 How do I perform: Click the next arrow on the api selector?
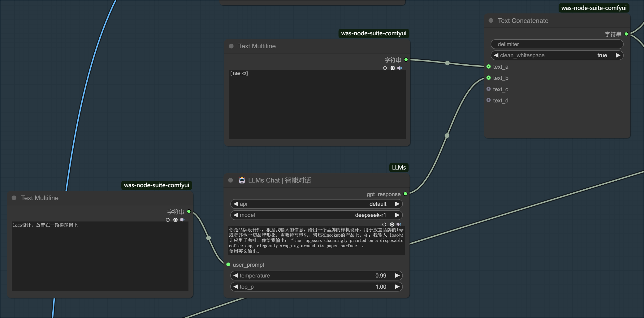pyautogui.click(x=397, y=204)
